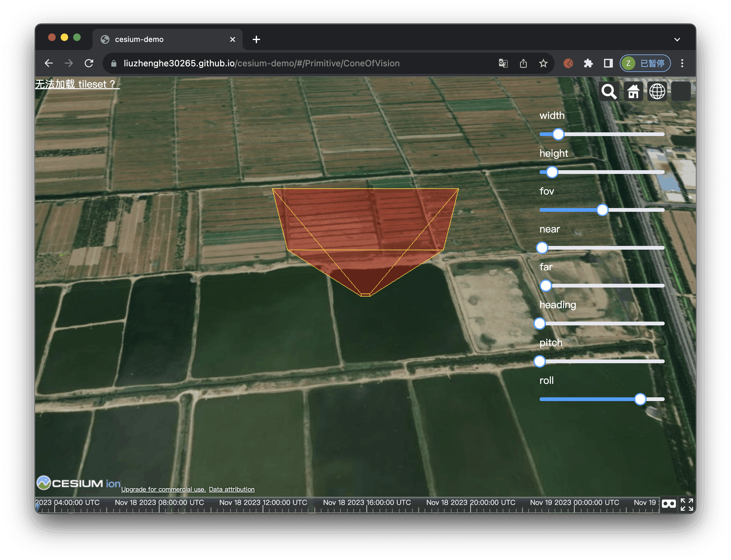Click the roll slider handle
Viewport: 731px width, 560px height.
click(x=640, y=399)
